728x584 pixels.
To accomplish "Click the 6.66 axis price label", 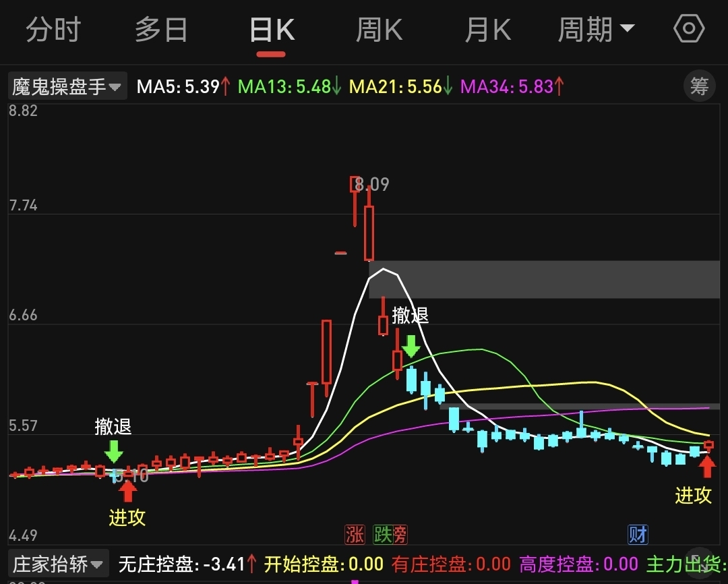I will (23, 315).
